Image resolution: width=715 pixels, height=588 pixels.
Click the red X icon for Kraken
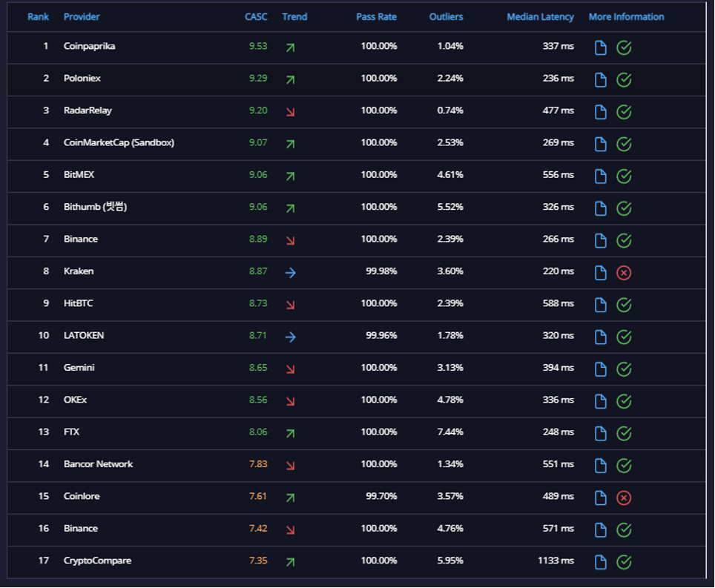click(x=624, y=273)
